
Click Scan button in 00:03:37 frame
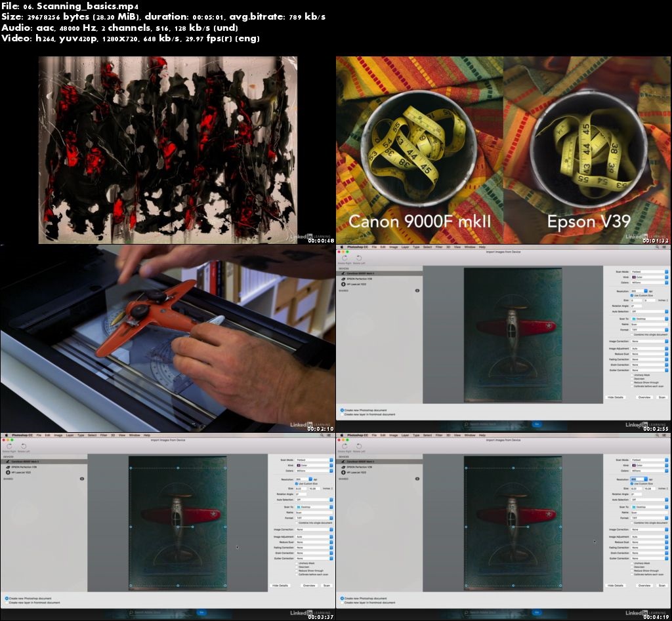click(x=327, y=586)
